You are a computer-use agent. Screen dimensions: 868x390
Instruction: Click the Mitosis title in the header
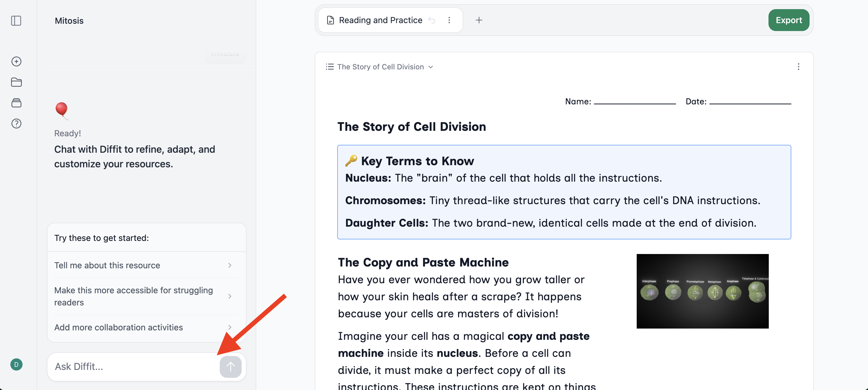[69, 21]
